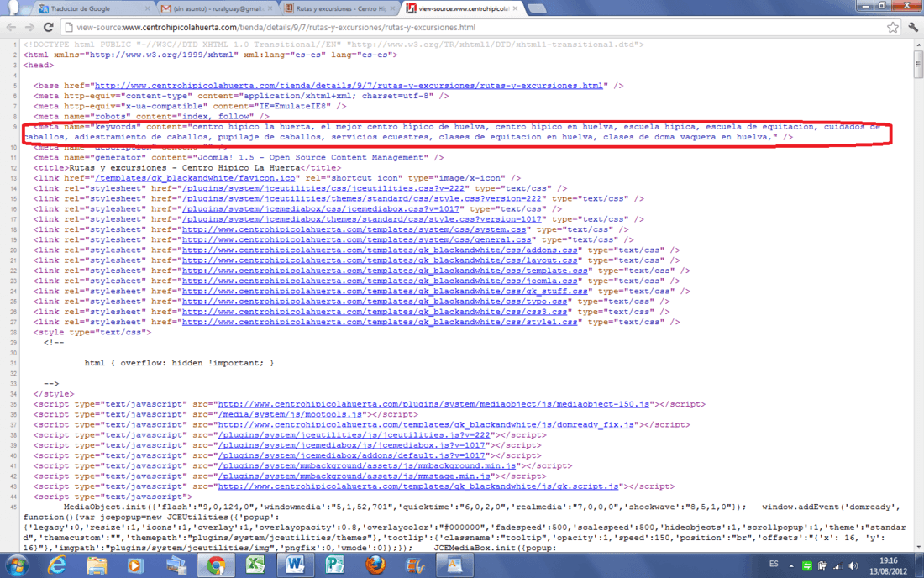924x578 pixels.
Task: Open the mmstage.min.js script link
Action: point(354,476)
